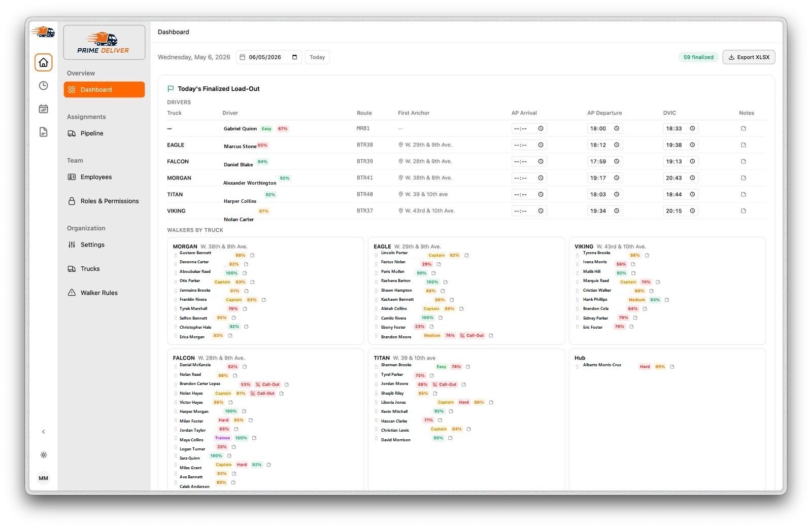The image size is (812, 528).
Task: Open AP Arrival time picker for Gabriel Quinn
Action: (540, 129)
